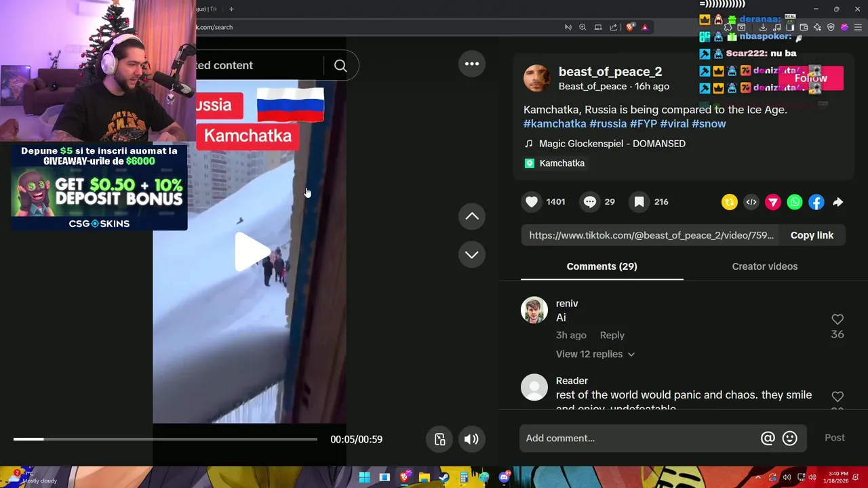The width and height of the screenshot is (868, 488).
Task: Click the browser address bar URL
Action: 214,27
